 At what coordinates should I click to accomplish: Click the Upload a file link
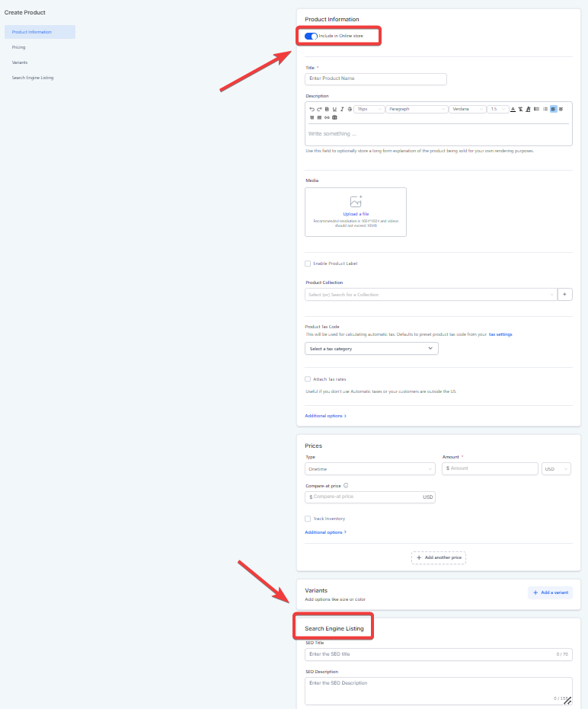click(356, 214)
